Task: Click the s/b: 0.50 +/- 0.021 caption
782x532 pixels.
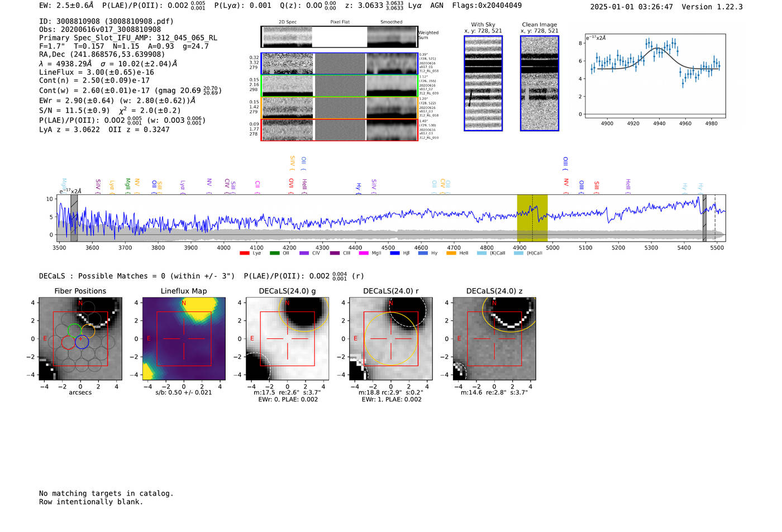Action: click(184, 392)
